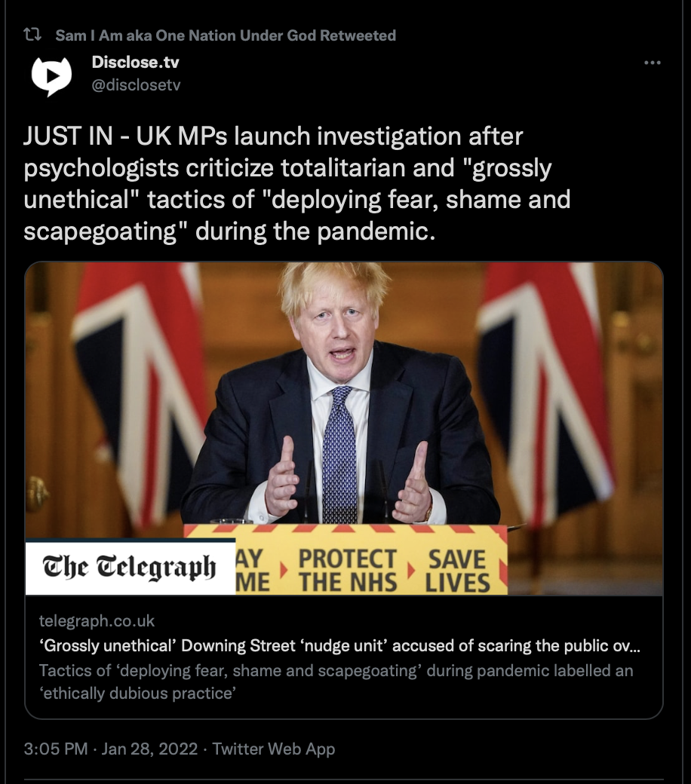Open the @disclosetv handle

click(x=136, y=84)
